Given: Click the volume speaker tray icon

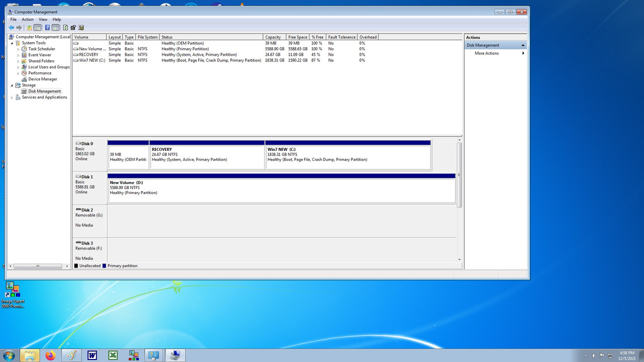Looking at the screenshot, I should coord(594,355).
